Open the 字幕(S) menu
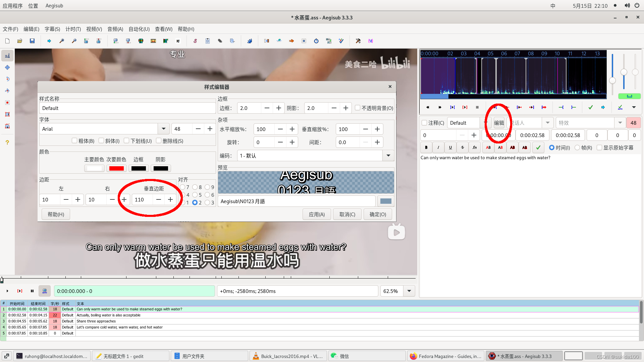This screenshot has width=644, height=362. 52,29
